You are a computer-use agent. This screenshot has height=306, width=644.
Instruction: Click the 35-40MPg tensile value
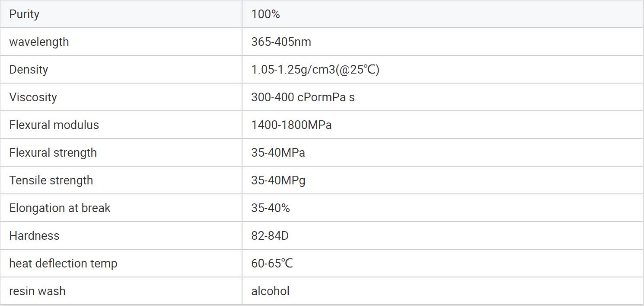coord(278,180)
